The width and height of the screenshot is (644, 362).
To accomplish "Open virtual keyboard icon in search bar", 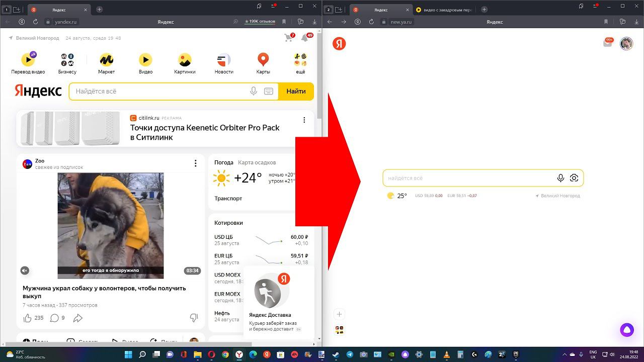I will coord(269,91).
